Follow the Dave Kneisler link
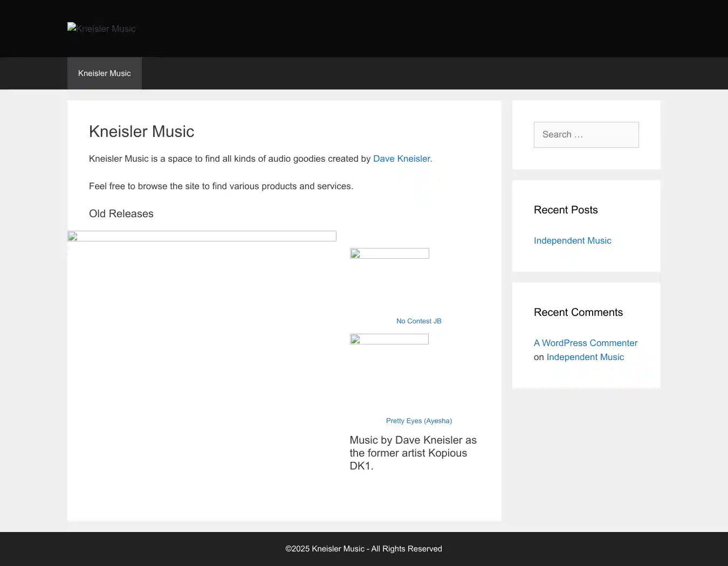The image size is (728, 566). click(401, 158)
